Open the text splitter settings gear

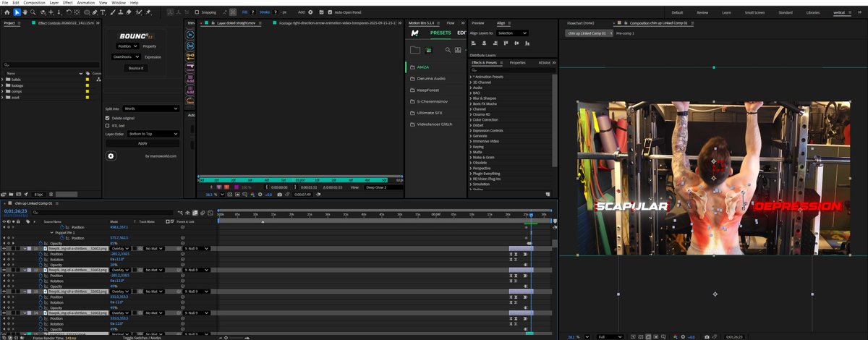coord(111,156)
